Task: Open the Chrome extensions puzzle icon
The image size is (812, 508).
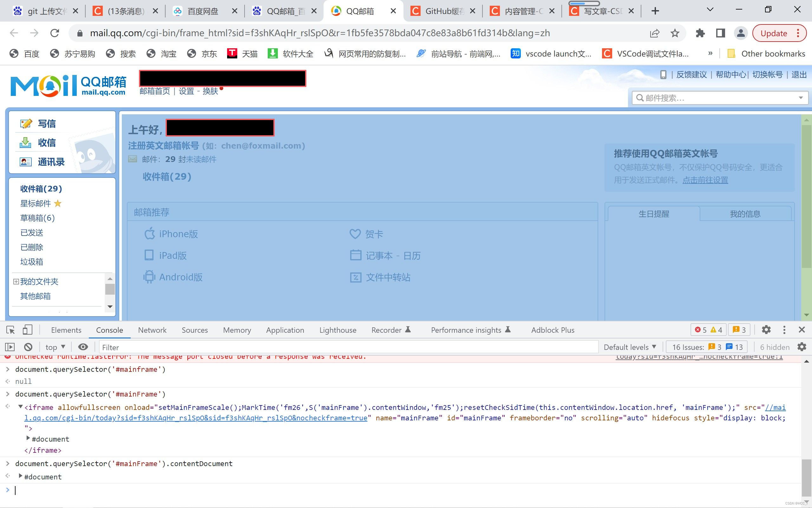Action: [x=700, y=33]
